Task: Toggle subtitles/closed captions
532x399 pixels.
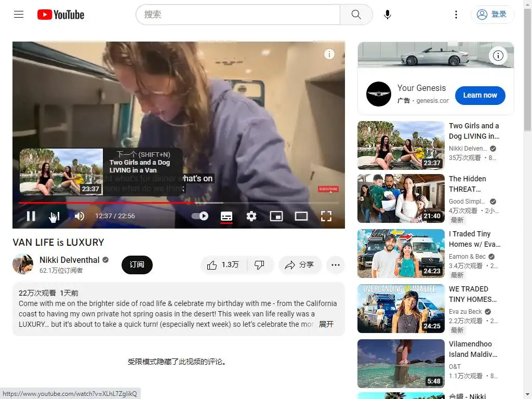Action: pyautogui.click(x=227, y=216)
